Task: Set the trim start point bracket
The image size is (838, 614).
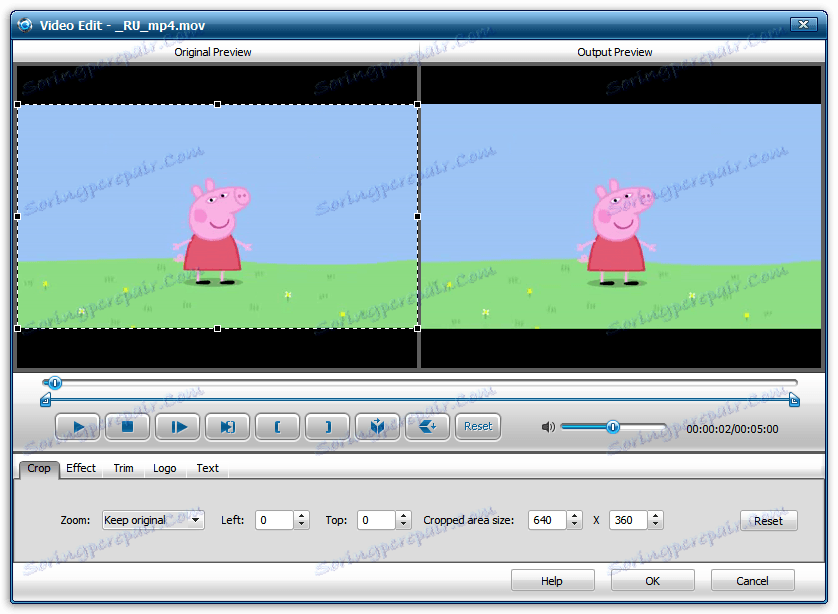Action: tap(277, 426)
